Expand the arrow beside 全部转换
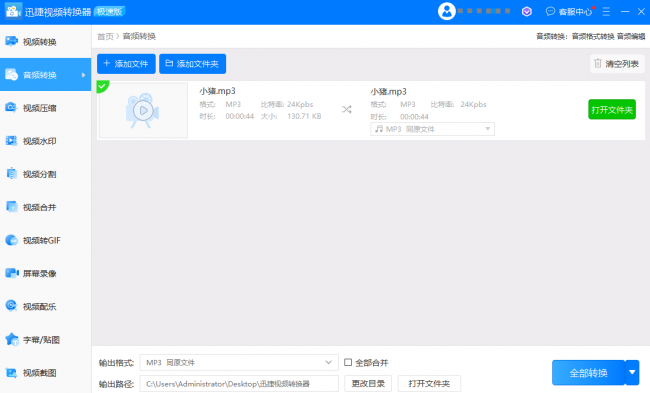650x393 pixels. pyautogui.click(x=632, y=373)
